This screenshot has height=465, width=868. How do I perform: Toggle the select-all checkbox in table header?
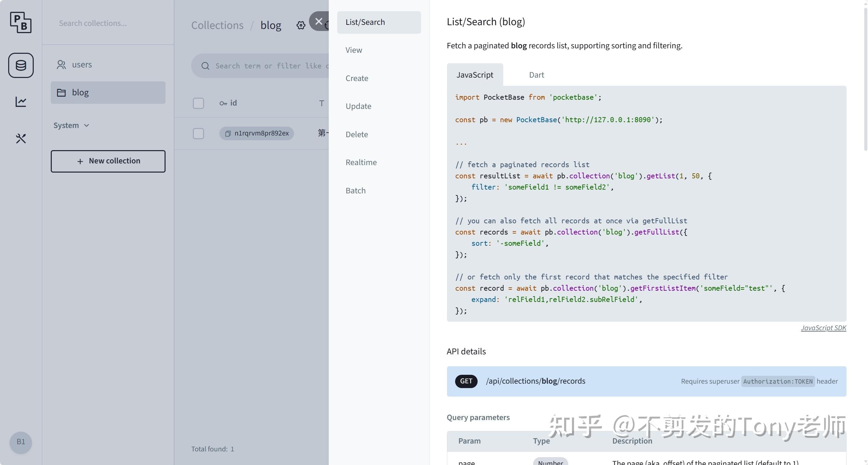click(198, 103)
